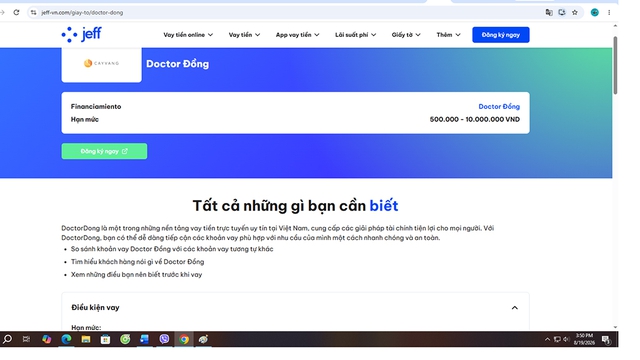
Task: Open network status tray icon
Action: point(557,339)
